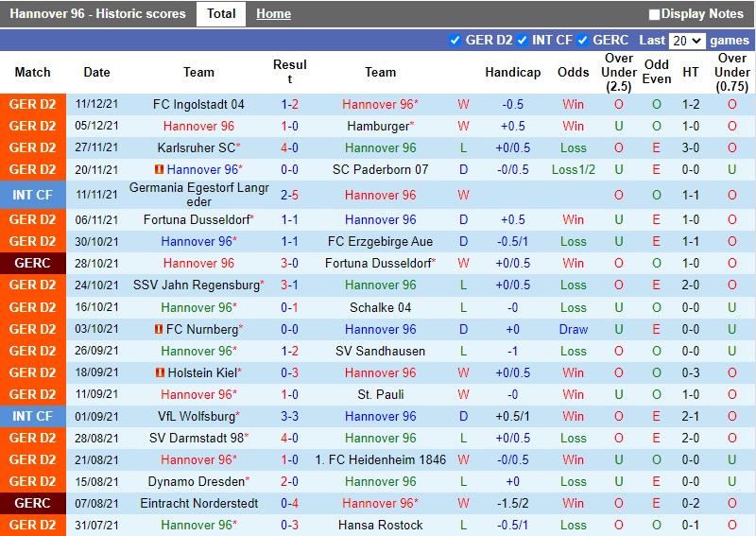This screenshot has height=536, width=756.
Task: Click the Loss1/2 odds for Paderborn match
Action: [x=574, y=169]
